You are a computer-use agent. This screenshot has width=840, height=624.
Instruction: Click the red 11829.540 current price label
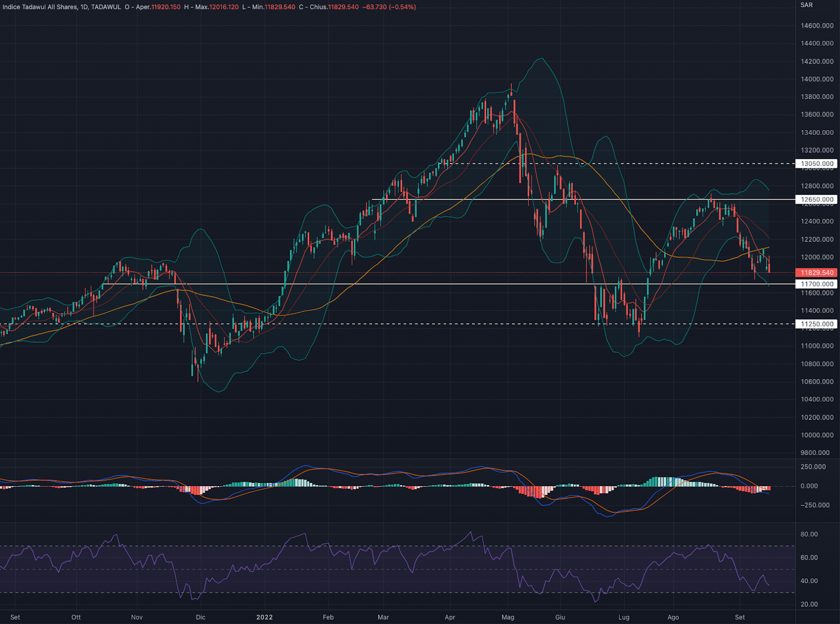[817, 272]
